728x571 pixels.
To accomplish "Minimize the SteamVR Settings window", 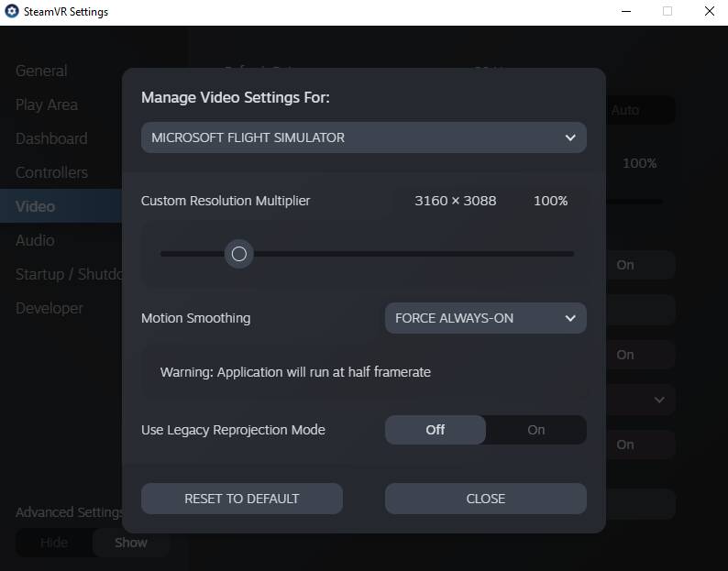I will pyautogui.click(x=624, y=12).
